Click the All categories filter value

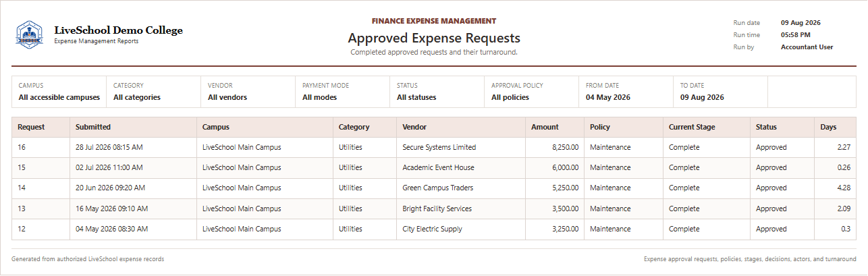pyautogui.click(x=137, y=97)
